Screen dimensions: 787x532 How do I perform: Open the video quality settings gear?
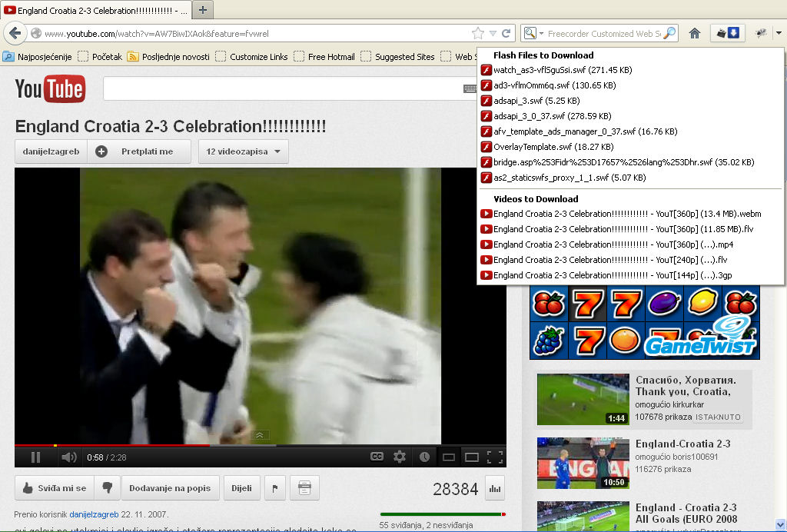pyautogui.click(x=400, y=457)
